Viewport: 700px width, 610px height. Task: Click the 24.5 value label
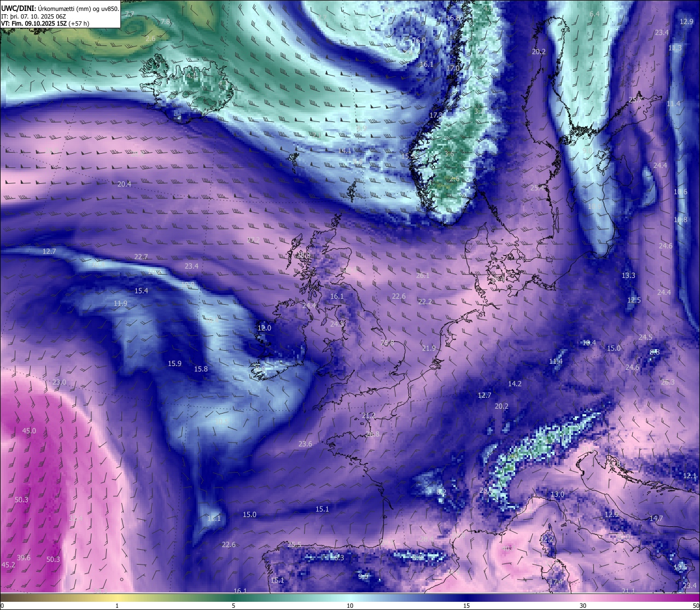(x=645, y=338)
